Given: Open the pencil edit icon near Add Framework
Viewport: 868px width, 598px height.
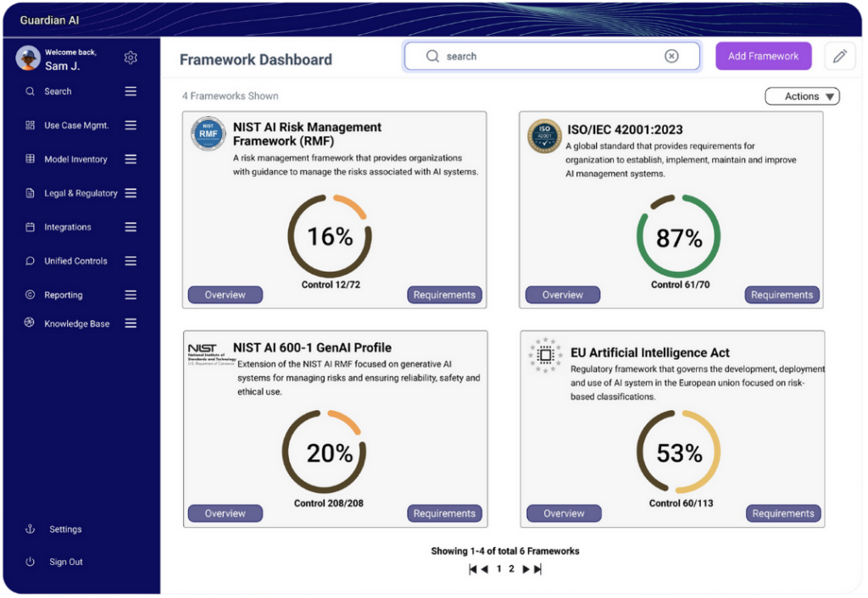Looking at the screenshot, I should point(839,56).
